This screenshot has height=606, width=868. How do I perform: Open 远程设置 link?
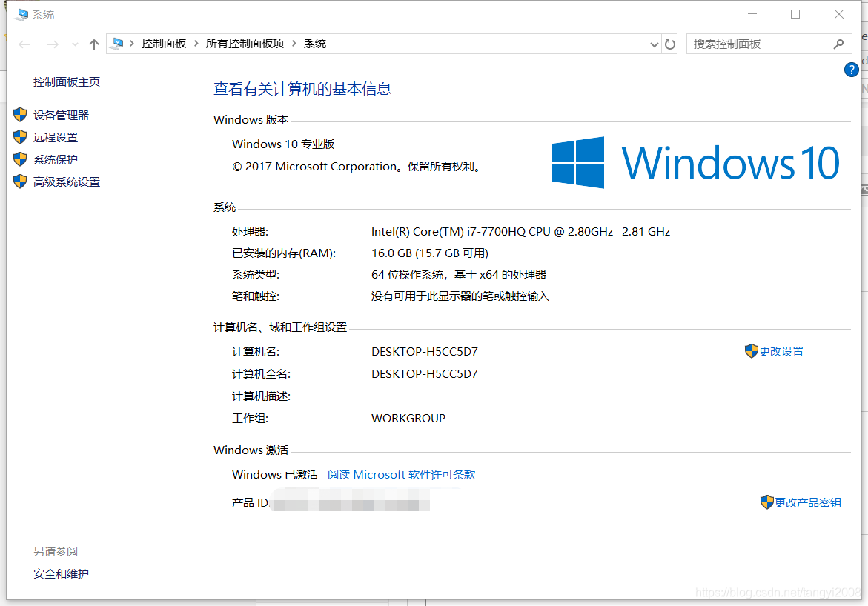56,137
